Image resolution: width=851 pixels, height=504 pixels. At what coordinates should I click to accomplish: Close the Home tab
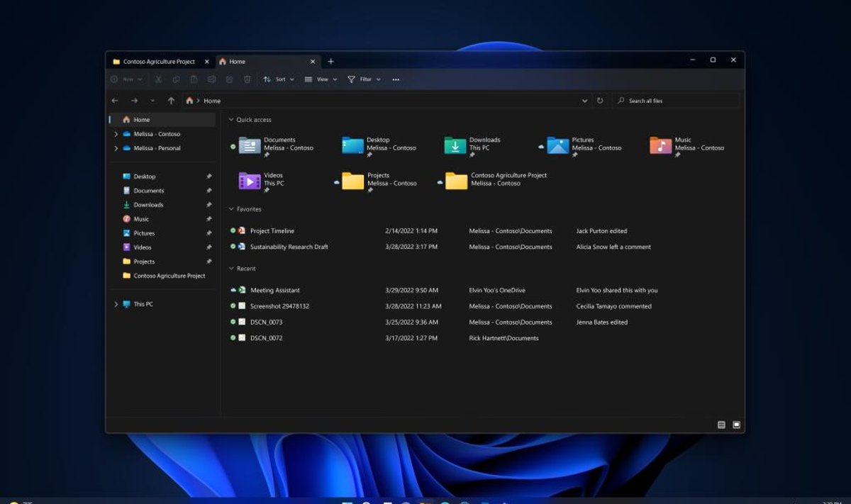coord(313,62)
